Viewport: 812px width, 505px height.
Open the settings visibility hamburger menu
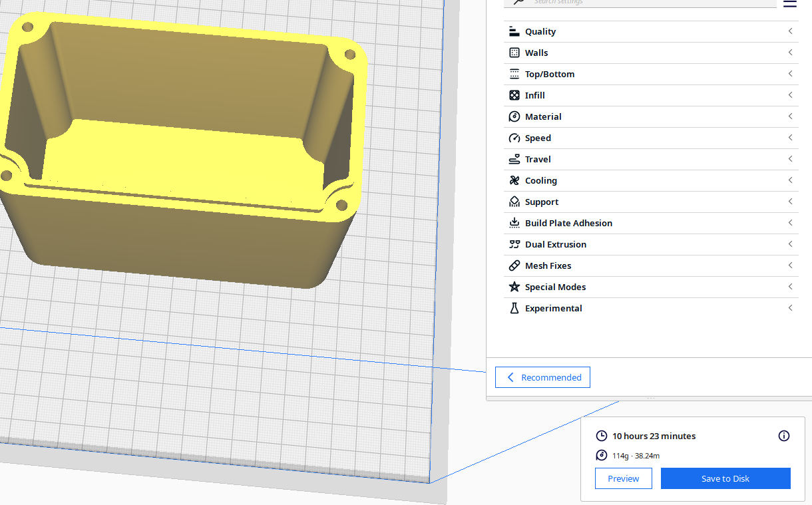coord(789,3)
